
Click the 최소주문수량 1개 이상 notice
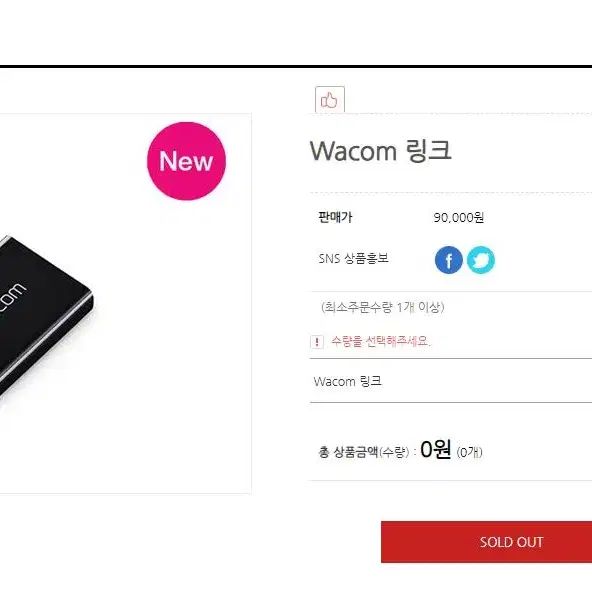[x=382, y=307]
